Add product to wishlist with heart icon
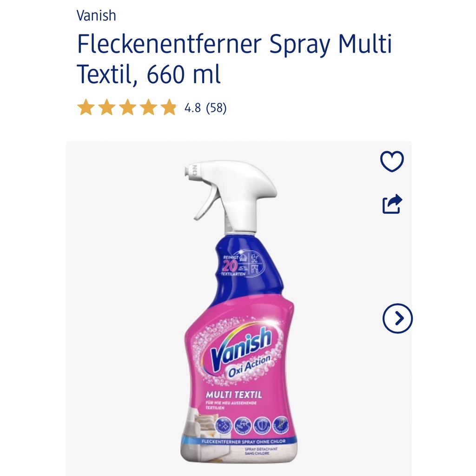 tap(392, 161)
